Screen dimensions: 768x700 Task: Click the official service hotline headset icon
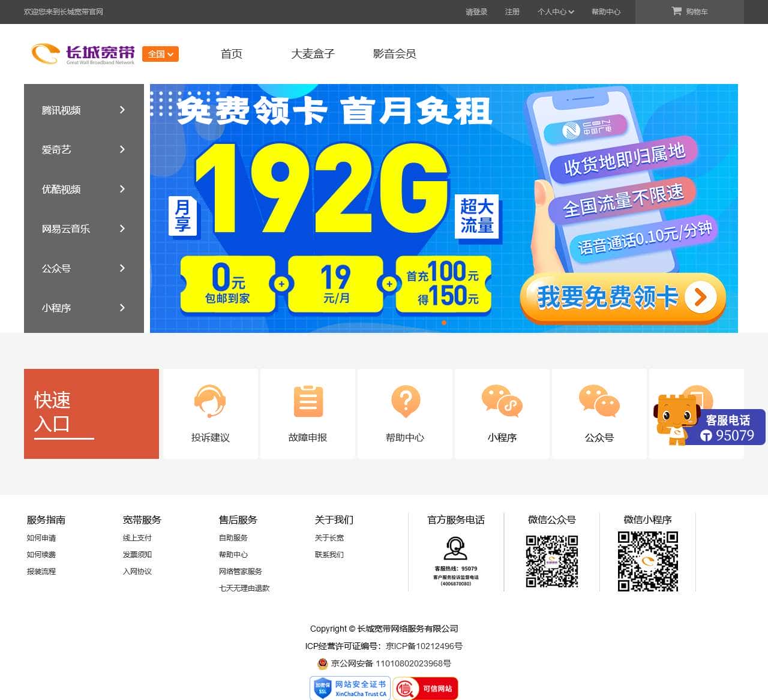[455, 549]
